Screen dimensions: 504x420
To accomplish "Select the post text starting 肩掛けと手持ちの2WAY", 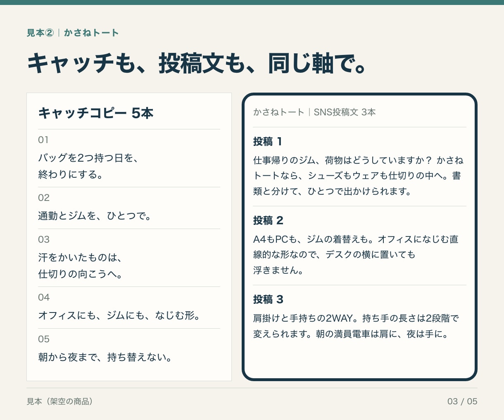I will [x=357, y=326].
